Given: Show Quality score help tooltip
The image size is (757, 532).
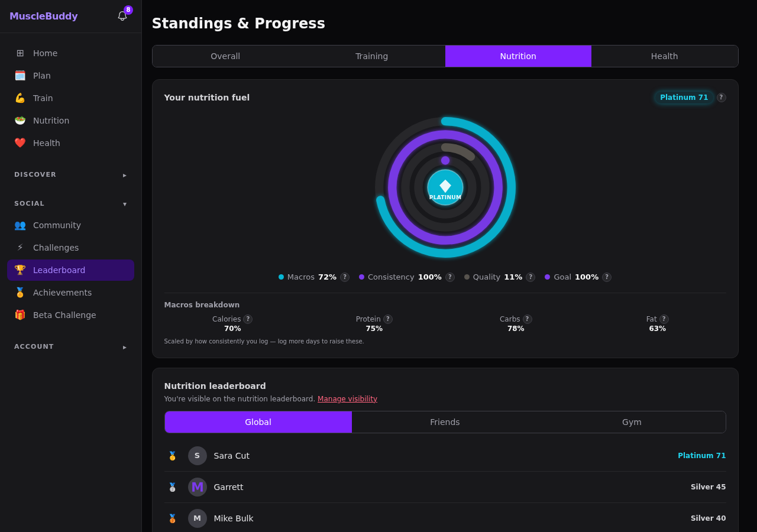Looking at the screenshot, I should pos(530,277).
